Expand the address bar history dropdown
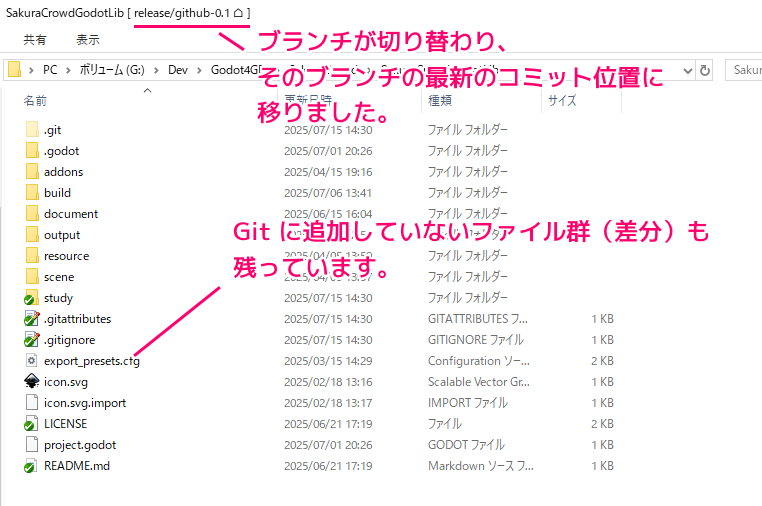This screenshot has width=762, height=506. click(686, 70)
